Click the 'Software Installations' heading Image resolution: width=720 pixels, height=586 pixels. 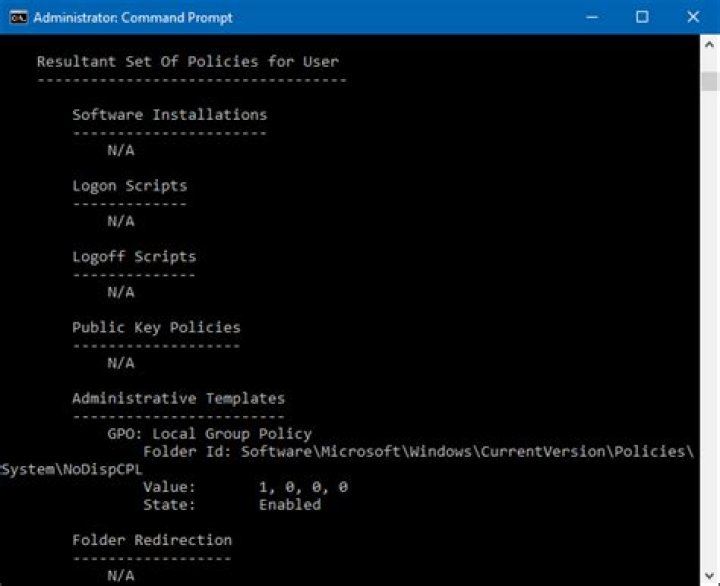coord(169,115)
